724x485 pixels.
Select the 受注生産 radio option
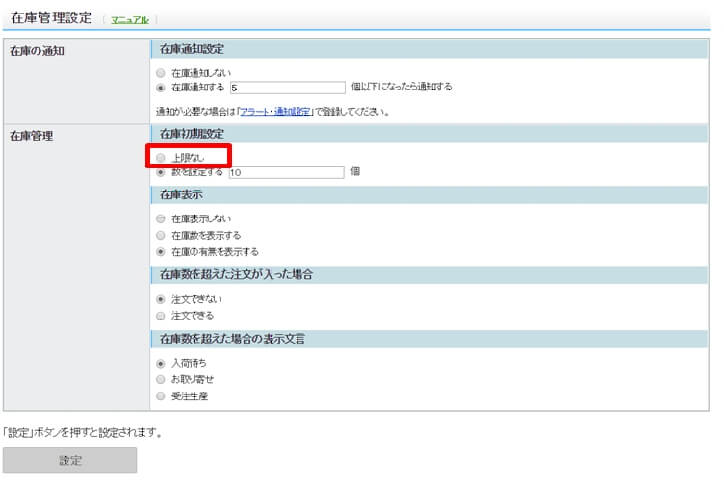pyautogui.click(x=161, y=396)
